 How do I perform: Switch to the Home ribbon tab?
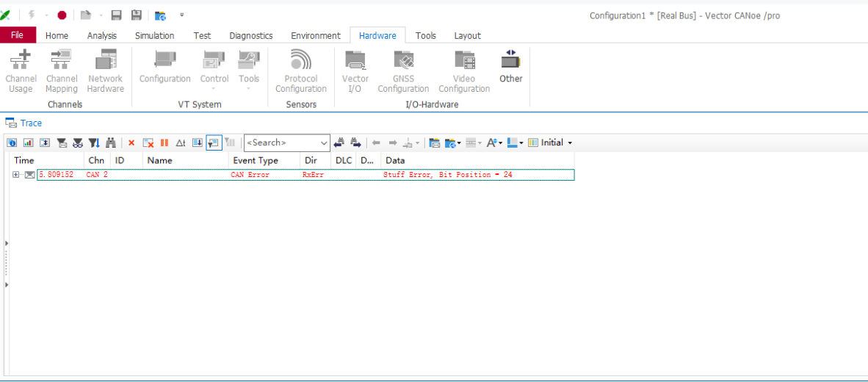tap(57, 35)
